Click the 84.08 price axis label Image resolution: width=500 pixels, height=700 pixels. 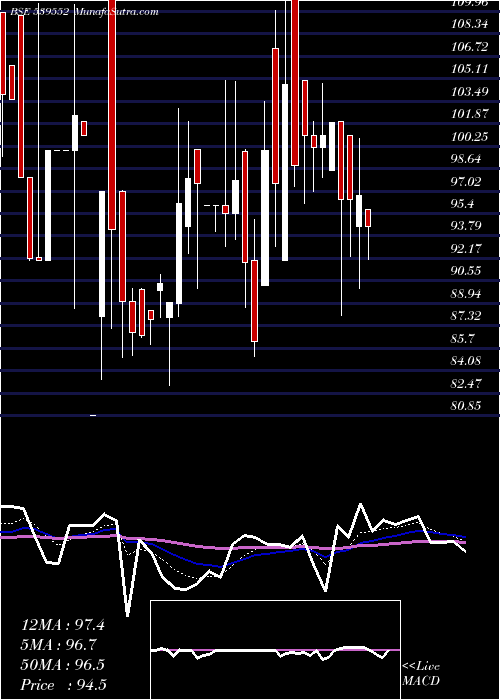[467, 362]
